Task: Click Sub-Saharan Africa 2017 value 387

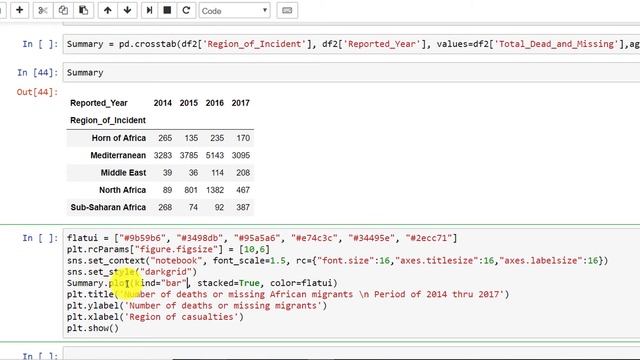Action: tap(243, 207)
